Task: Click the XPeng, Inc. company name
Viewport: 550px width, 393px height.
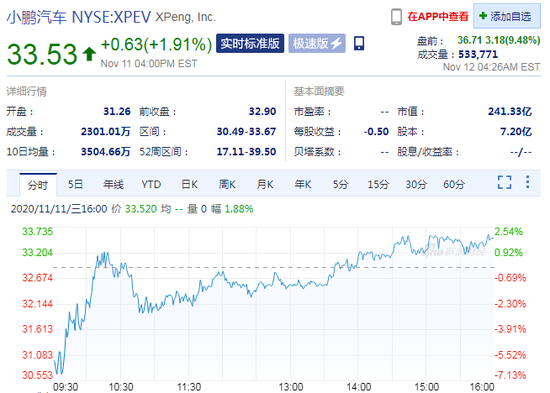Action: point(186,17)
